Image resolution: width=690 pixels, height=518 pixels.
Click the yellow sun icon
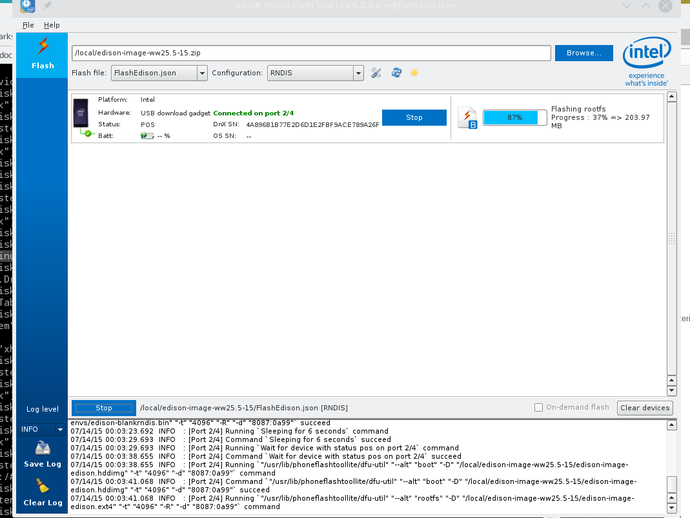coord(414,73)
